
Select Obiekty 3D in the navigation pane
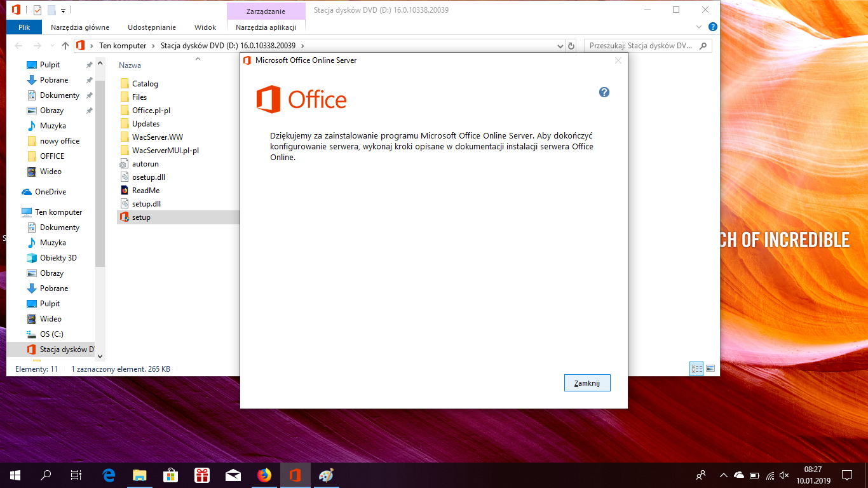(x=58, y=258)
